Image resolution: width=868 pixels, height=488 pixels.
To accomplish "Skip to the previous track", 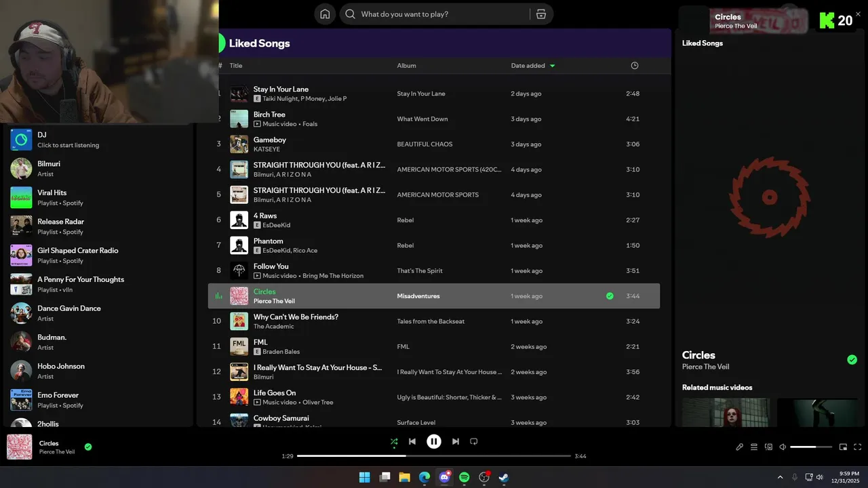I will [x=412, y=441].
